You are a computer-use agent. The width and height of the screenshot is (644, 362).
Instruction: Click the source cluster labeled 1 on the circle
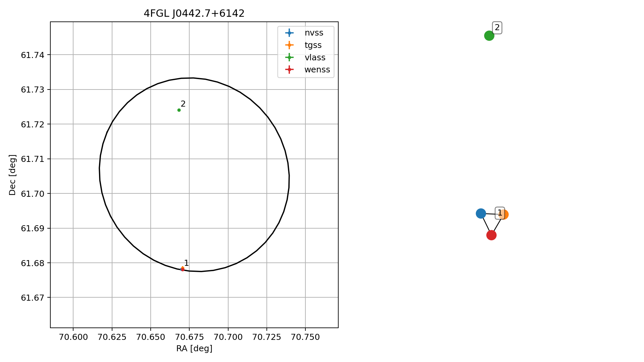(182, 269)
